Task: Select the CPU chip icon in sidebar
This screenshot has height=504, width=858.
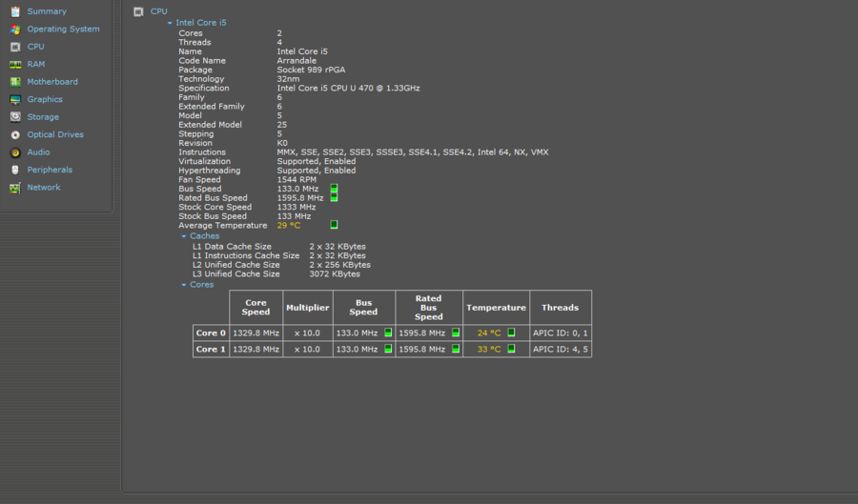Action: [15, 47]
